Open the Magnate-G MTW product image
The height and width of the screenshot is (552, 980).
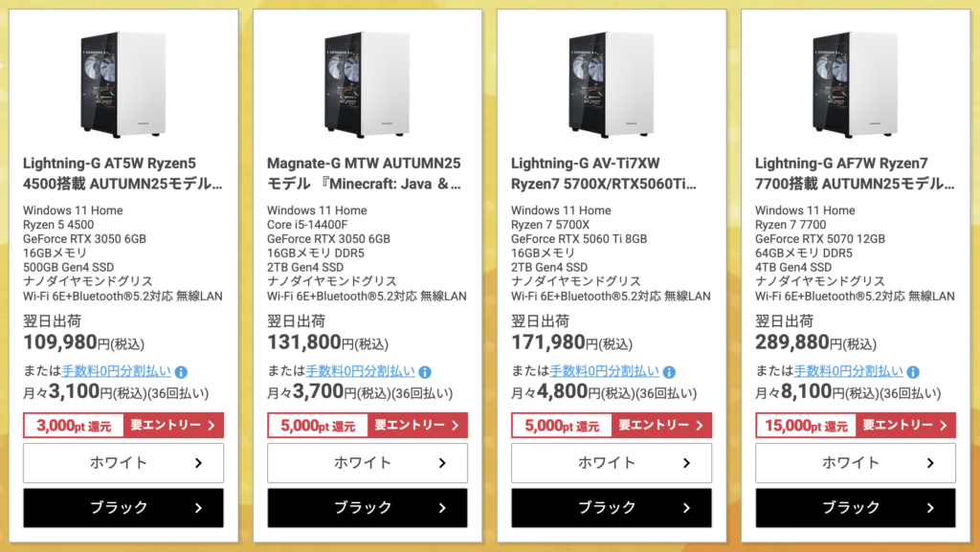click(x=367, y=81)
